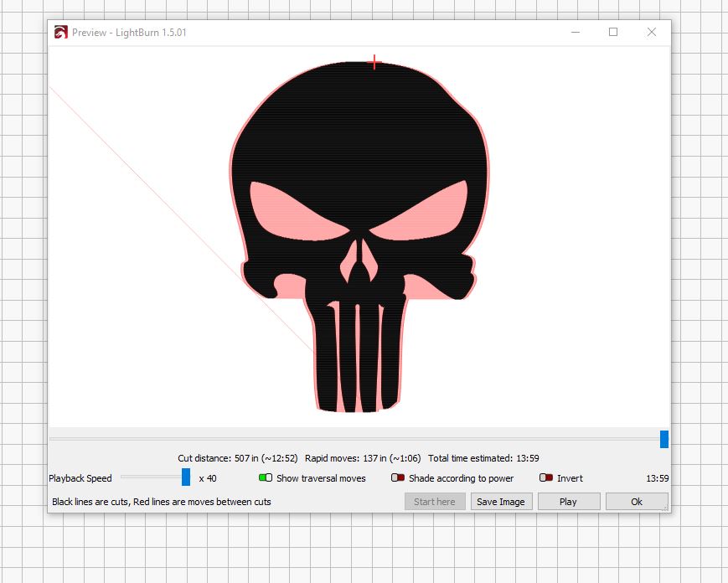
Task: Click the Start here button
Action: pyautogui.click(x=435, y=502)
